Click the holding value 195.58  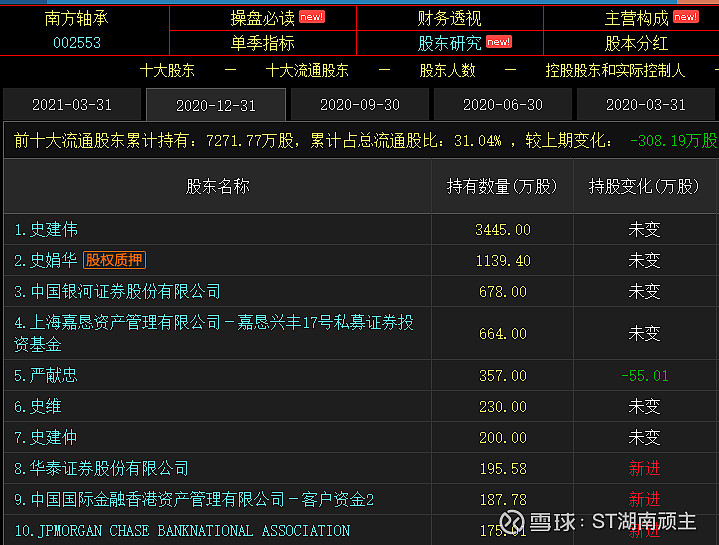[503, 469]
